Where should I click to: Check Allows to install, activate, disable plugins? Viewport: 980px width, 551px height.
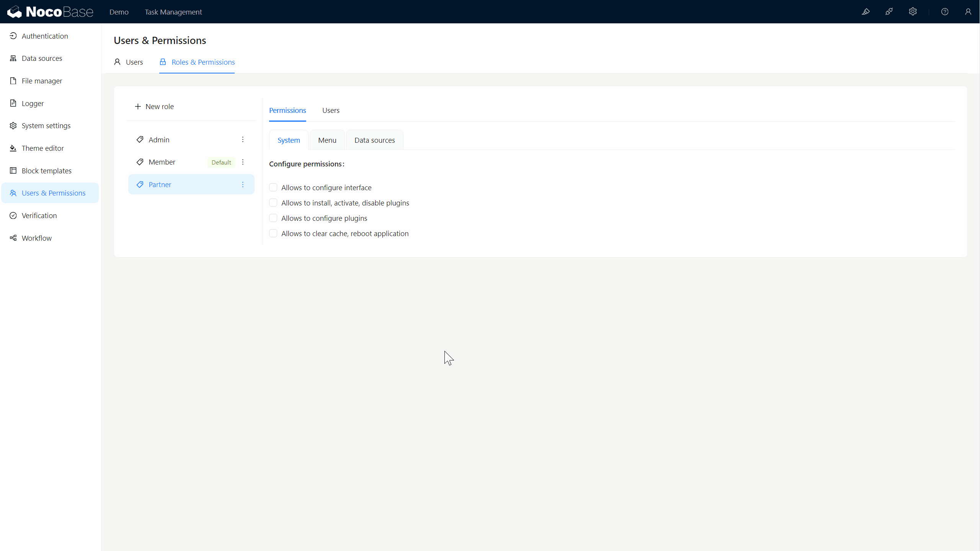(x=273, y=203)
